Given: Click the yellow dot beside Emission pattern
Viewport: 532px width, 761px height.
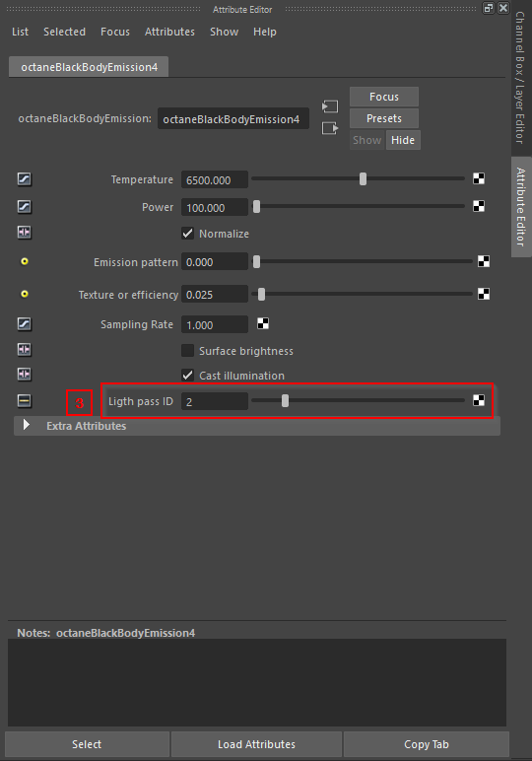Looking at the screenshot, I should pos(25,261).
